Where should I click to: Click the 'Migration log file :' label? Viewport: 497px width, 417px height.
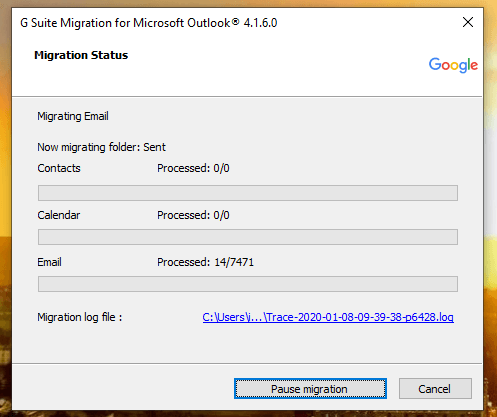(x=80, y=317)
